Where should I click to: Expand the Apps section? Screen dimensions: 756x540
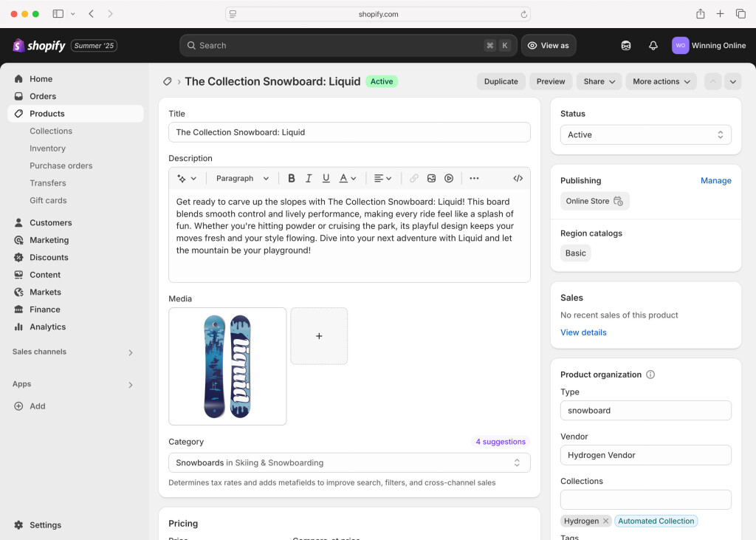(x=130, y=385)
